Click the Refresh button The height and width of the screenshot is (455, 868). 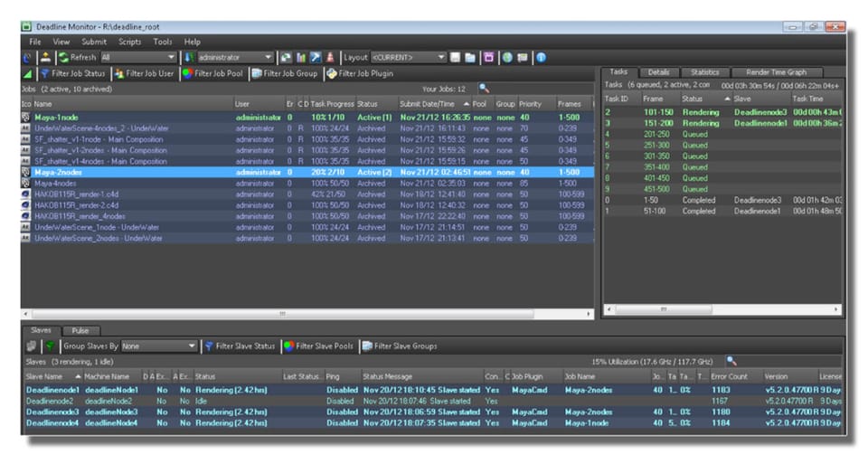(78, 57)
